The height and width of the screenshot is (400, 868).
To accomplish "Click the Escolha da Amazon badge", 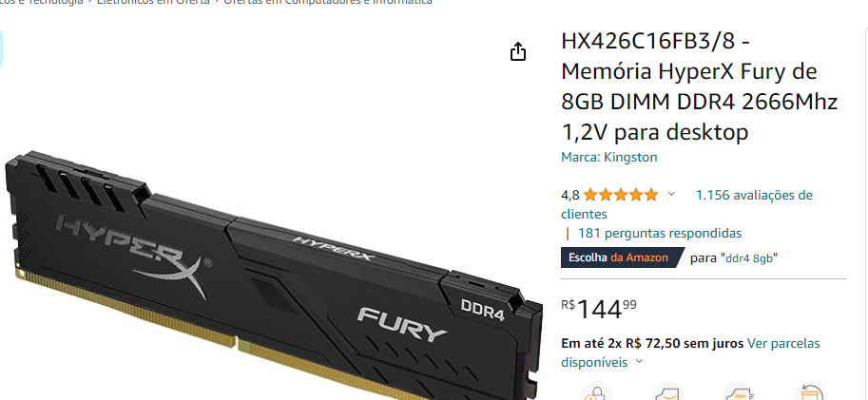I will tap(619, 257).
